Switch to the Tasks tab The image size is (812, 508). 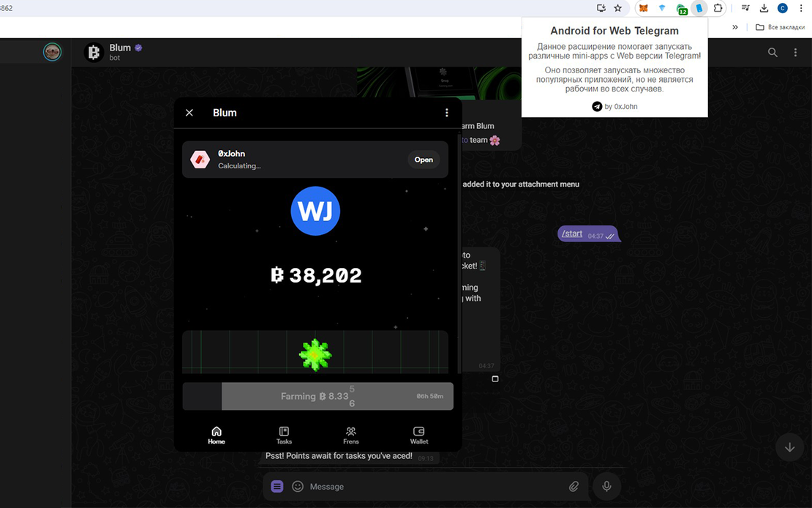pyautogui.click(x=284, y=436)
